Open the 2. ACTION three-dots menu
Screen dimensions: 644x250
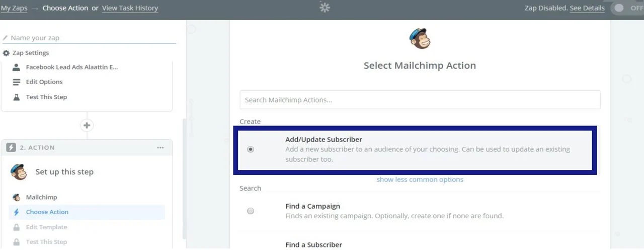coord(160,148)
